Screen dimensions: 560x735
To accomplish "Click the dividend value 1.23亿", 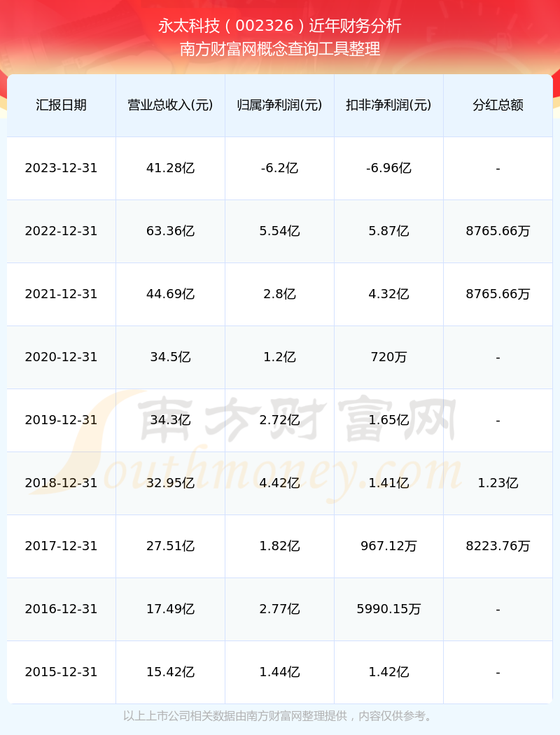I will pyautogui.click(x=498, y=483).
